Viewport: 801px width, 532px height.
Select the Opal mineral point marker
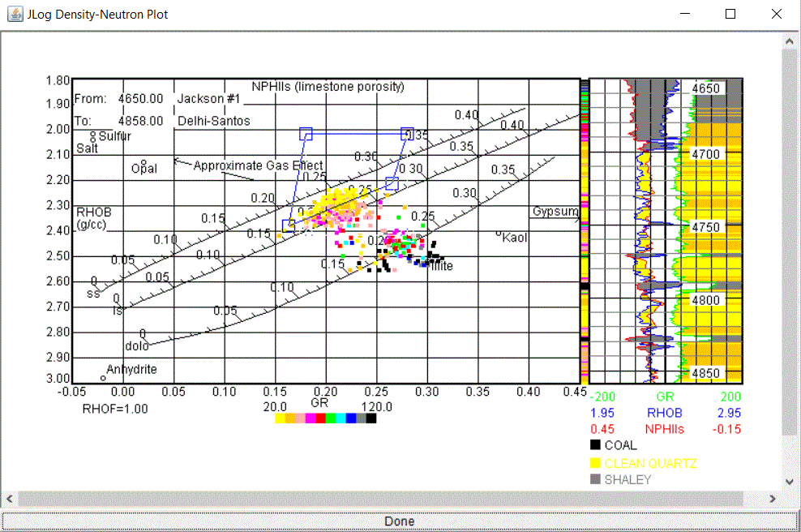click(x=143, y=163)
